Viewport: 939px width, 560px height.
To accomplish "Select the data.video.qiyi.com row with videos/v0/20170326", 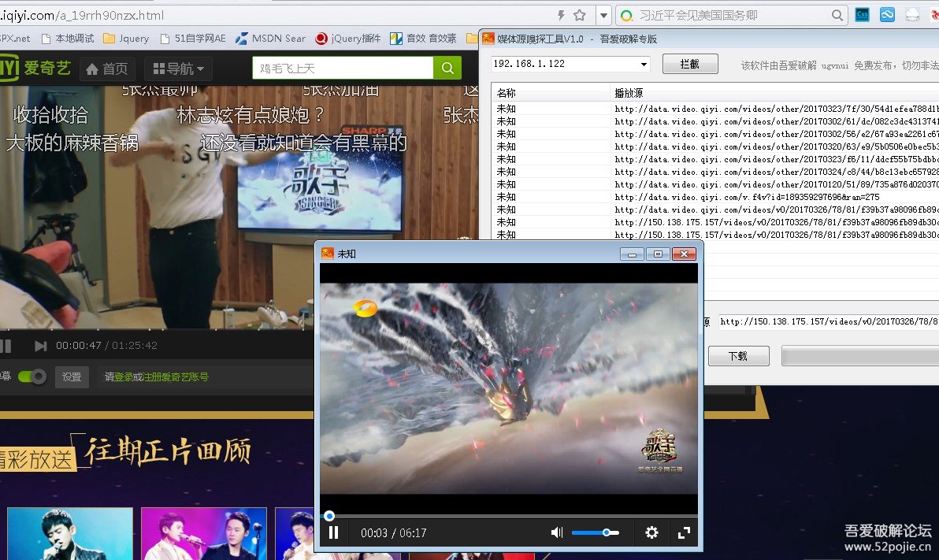I will [715, 210].
